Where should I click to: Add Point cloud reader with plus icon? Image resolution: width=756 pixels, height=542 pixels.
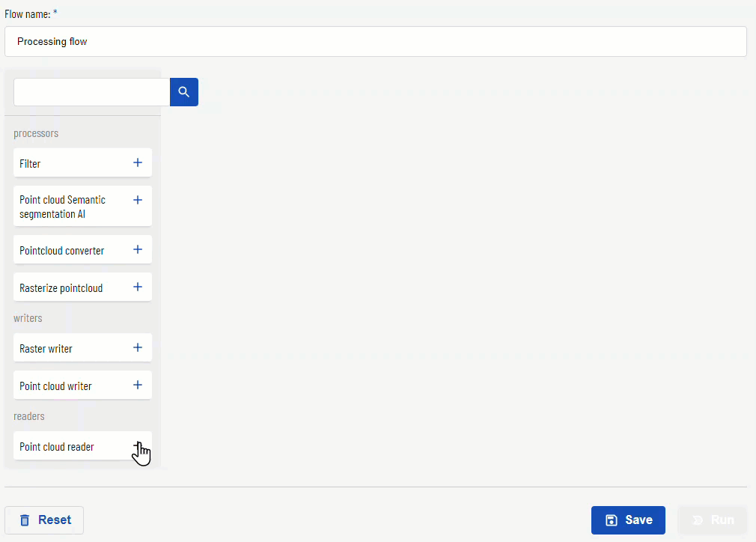coord(138,445)
